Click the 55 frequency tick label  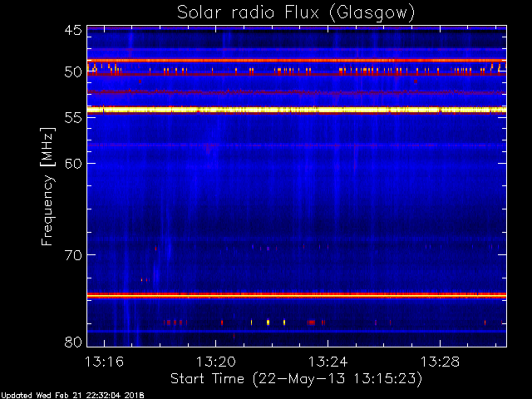(x=73, y=117)
